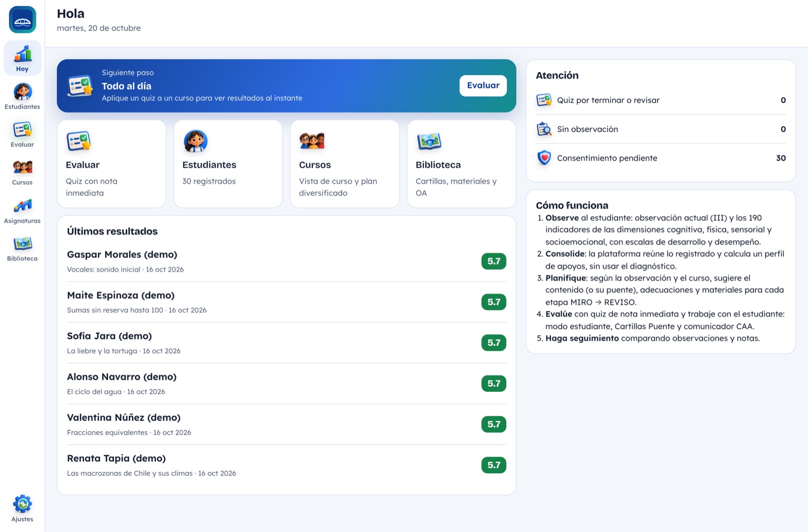Open the Sofía Jara (demo) result
This screenshot has width=808, height=532.
[x=287, y=343]
